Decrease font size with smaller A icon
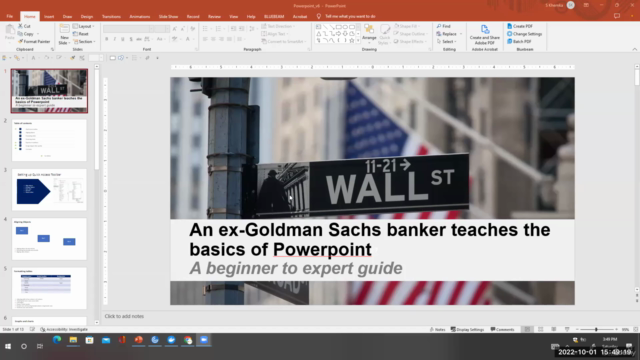Image resolution: width=640 pixels, height=360 pixels. (183, 29)
